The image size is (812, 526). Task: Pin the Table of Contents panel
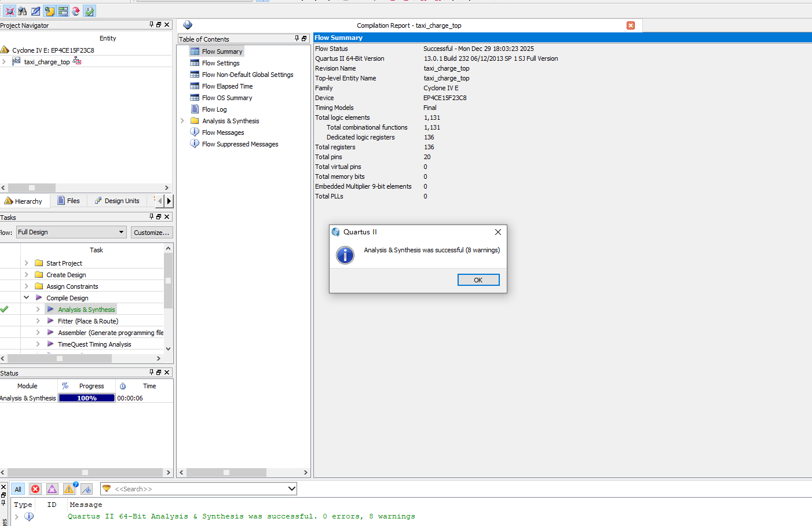(x=297, y=38)
